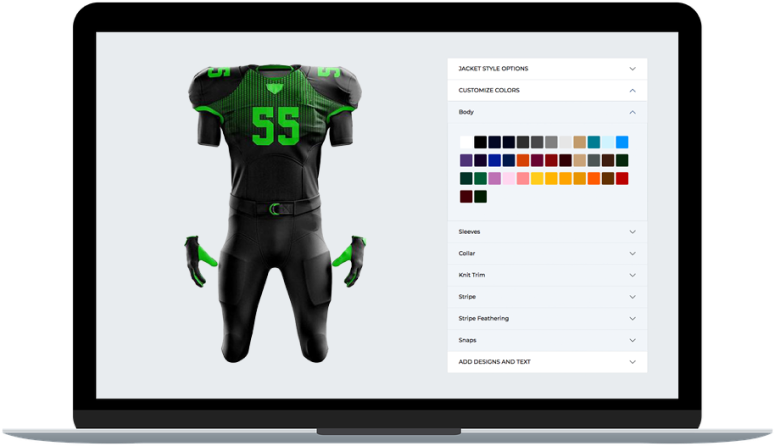
Task: Pick the burgundy wine-colored swatch
Action: [537, 160]
